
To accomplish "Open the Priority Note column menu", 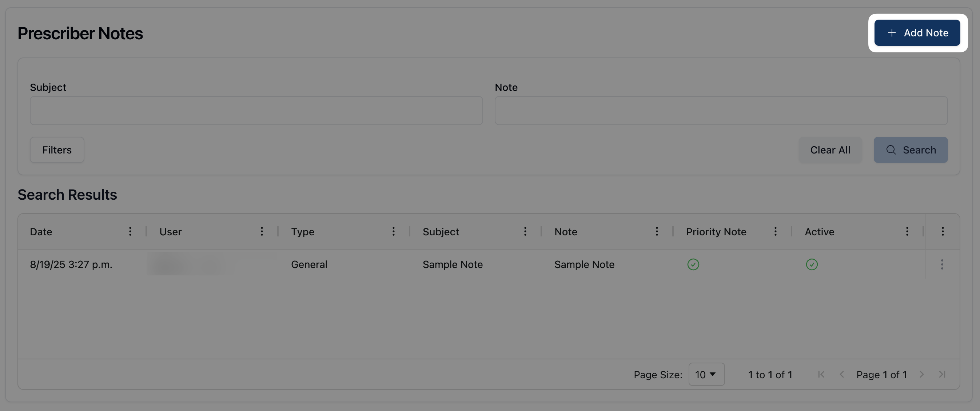I will click(775, 232).
